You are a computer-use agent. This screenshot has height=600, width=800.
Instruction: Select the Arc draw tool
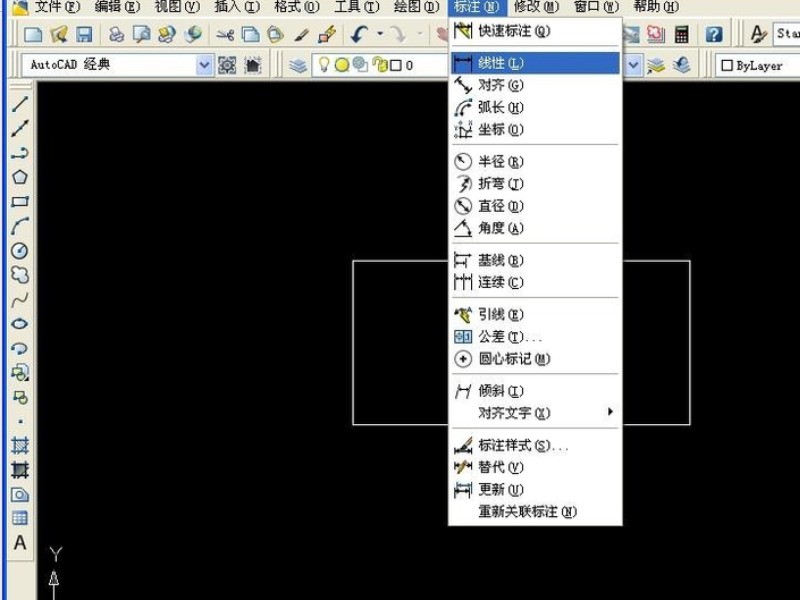point(19,226)
